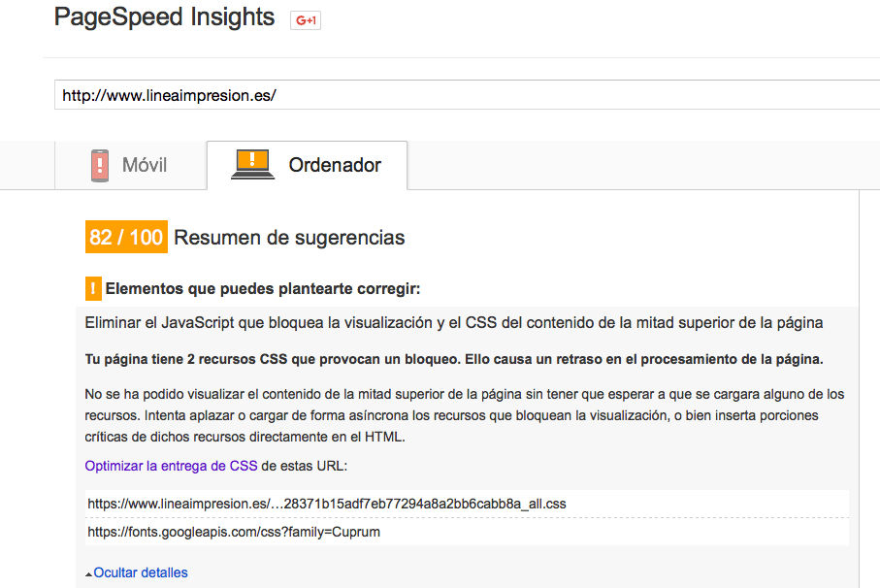
Task: Click the fonts.googleapis.com Cuprum URL row
Action: click(468, 532)
